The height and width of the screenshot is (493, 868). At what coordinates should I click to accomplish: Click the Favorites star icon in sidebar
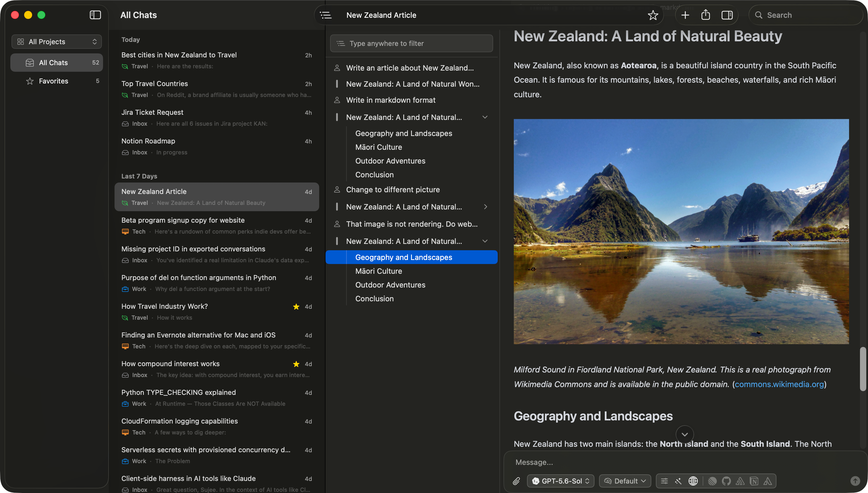(x=30, y=81)
